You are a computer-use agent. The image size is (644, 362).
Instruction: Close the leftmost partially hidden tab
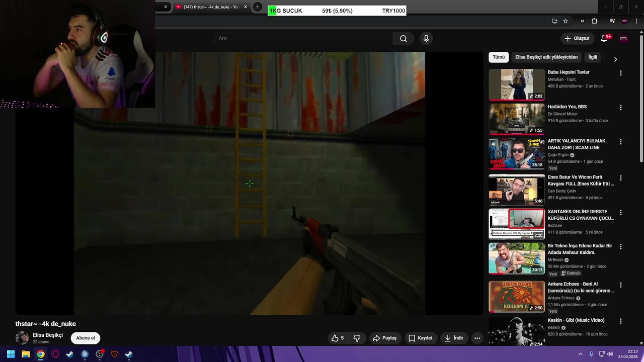166,7
